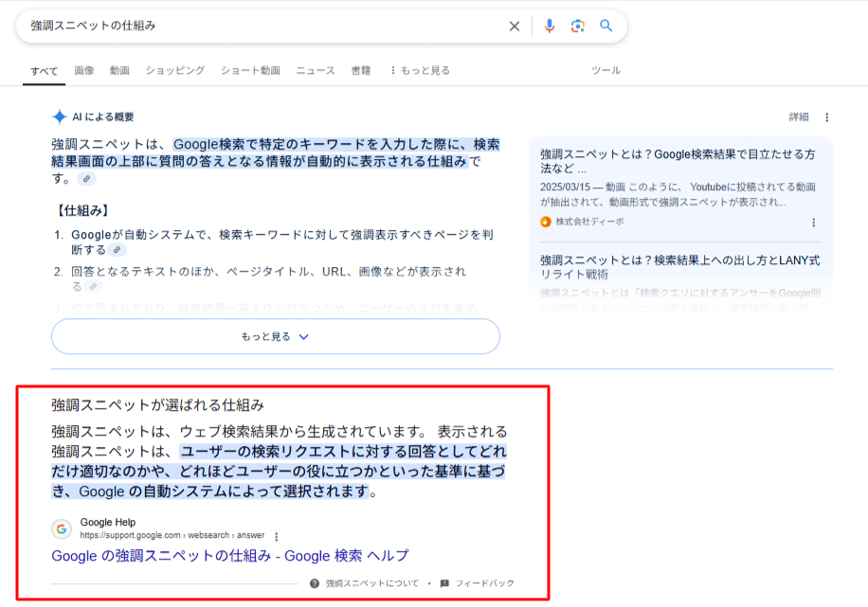The width and height of the screenshot is (868, 607).
Task: Click the 株式会社ディーポ source name
Action: (589, 222)
